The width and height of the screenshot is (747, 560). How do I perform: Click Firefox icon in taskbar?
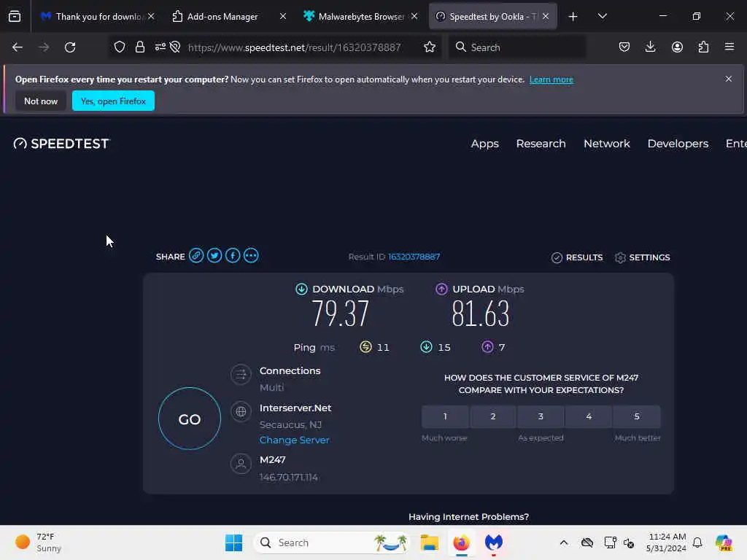(x=462, y=542)
